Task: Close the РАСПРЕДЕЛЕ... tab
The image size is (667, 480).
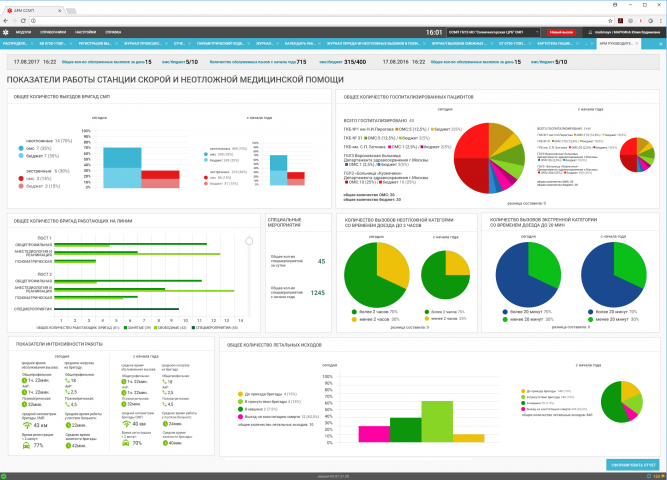Action: [32, 43]
